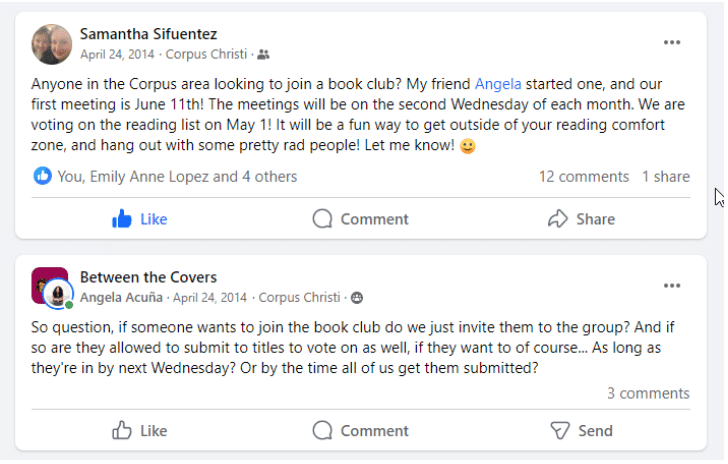
Task: Expand the 3 comments on group post
Action: [648, 394]
